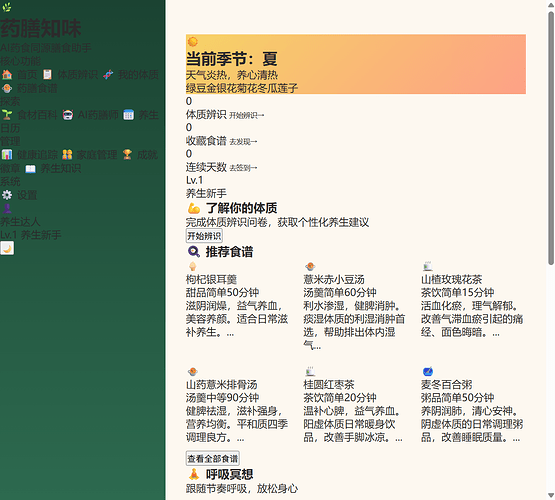
Task: Open the 山药薏米排骨汤 recipe title
Action: pyautogui.click(x=222, y=385)
